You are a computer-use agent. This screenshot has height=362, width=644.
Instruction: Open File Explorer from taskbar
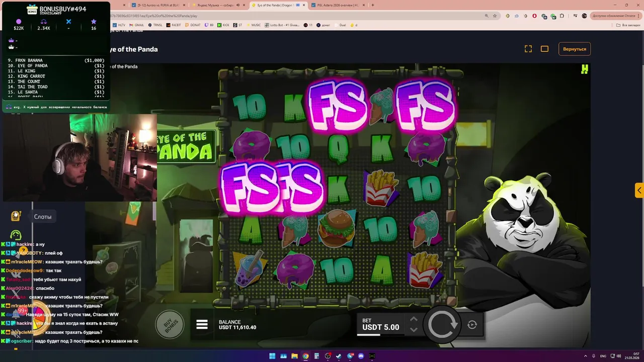(294, 356)
